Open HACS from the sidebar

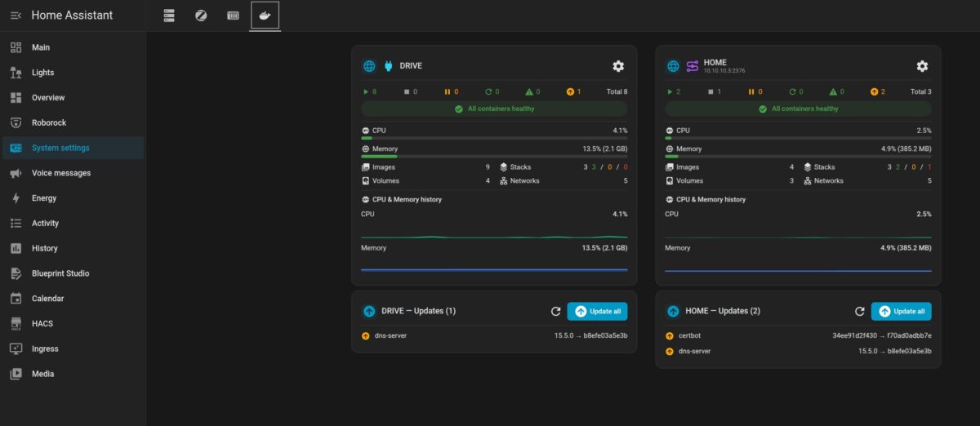(x=73, y=324)
